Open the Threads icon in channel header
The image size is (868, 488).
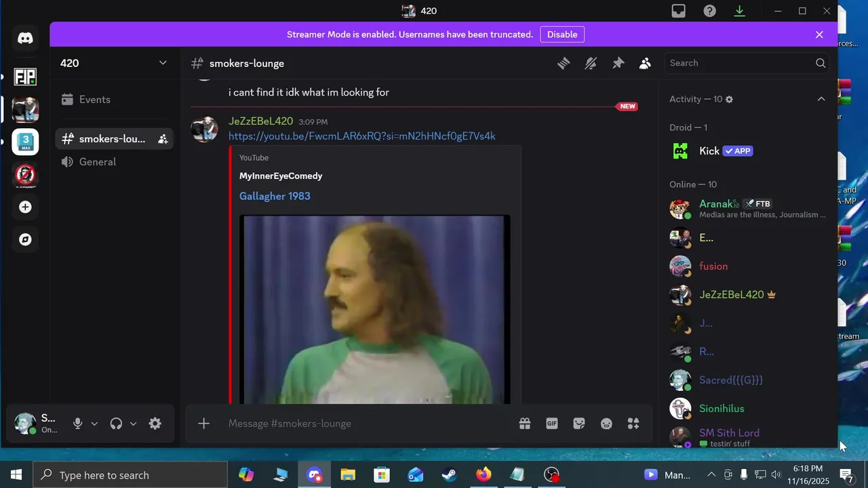pos(564,63)
